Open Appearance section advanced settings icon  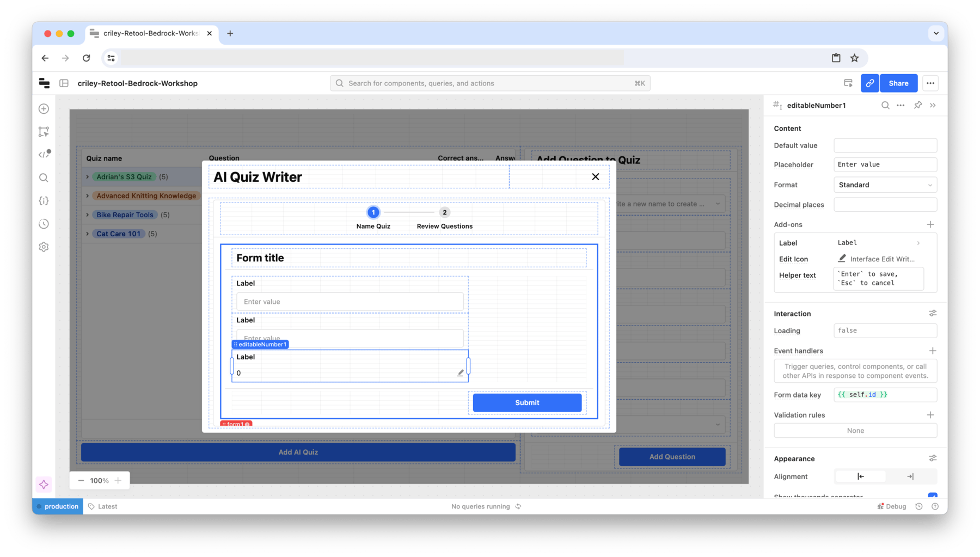(933, 458)
